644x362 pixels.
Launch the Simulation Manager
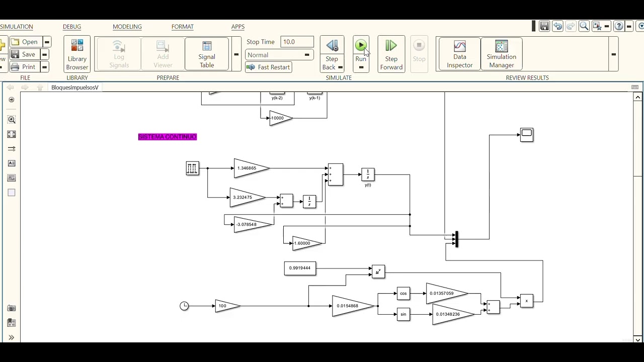pos(502,54)
